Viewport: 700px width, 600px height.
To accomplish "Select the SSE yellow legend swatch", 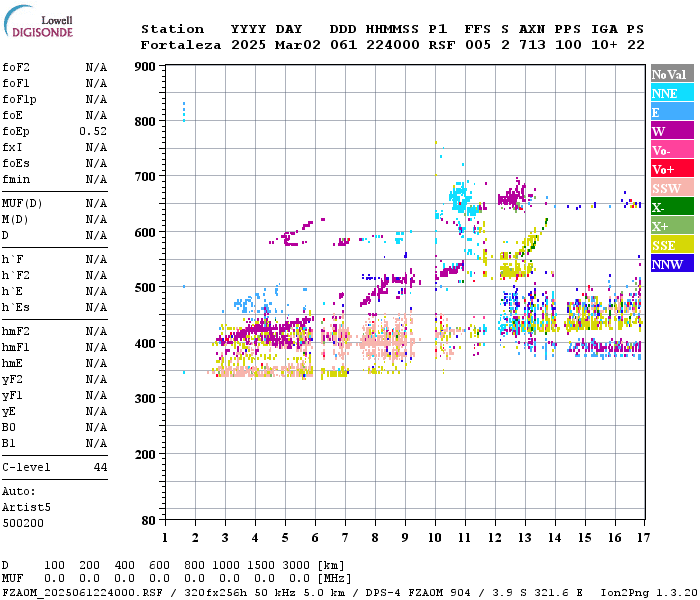I will [x=672, y=245].
